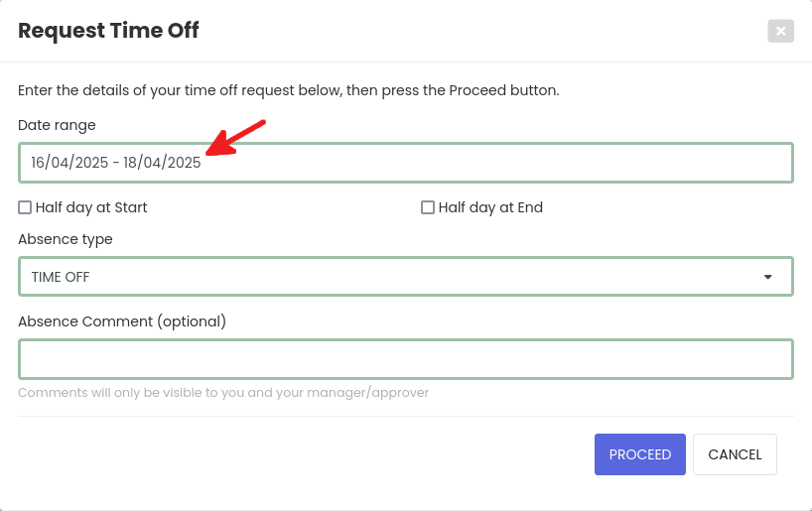
Task: Click the Date range input field
Action: [x=496, y=163]
